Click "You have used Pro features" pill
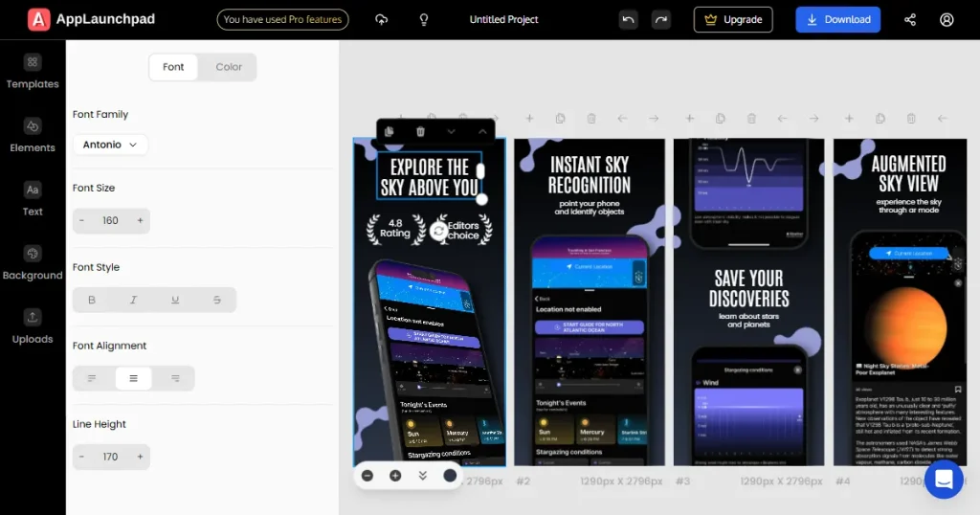Viewport: 980px width, 515px height. tap(282, 19)
